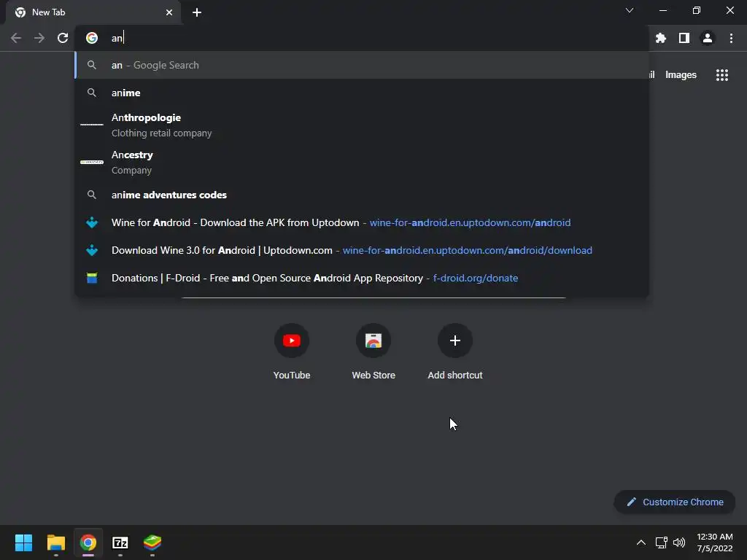Open 'Download Wine 3.0 for Android' suggestion
The image size is (747, 560).
[362, 250]
